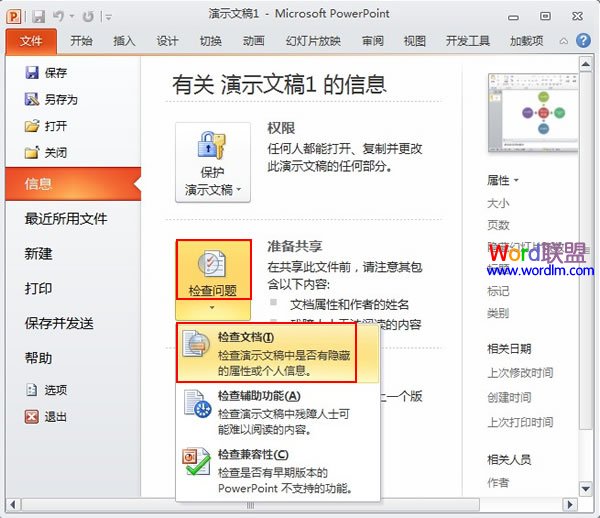Choose 检查文档(I) from the dropdown menu
600x518 pixels.
(x=278, y=353)
